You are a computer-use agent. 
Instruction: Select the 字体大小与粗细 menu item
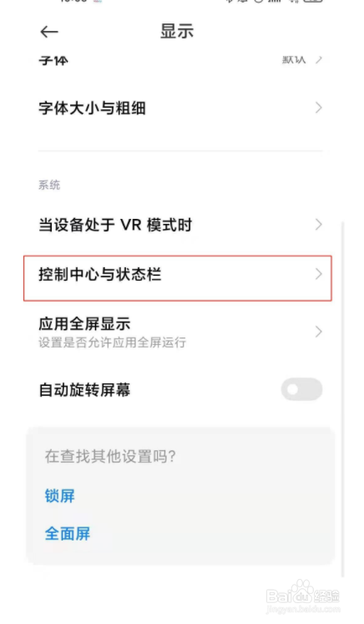click(179, 108)
